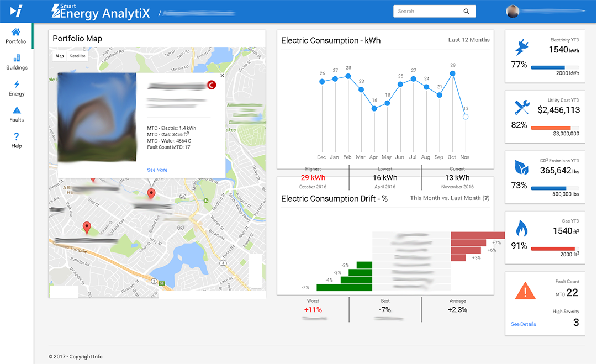Image resolution: width=597 pixels, height=364 pixels.
Task: Open the Buildings sidebar icon
Action: click(x=17, y=58)
